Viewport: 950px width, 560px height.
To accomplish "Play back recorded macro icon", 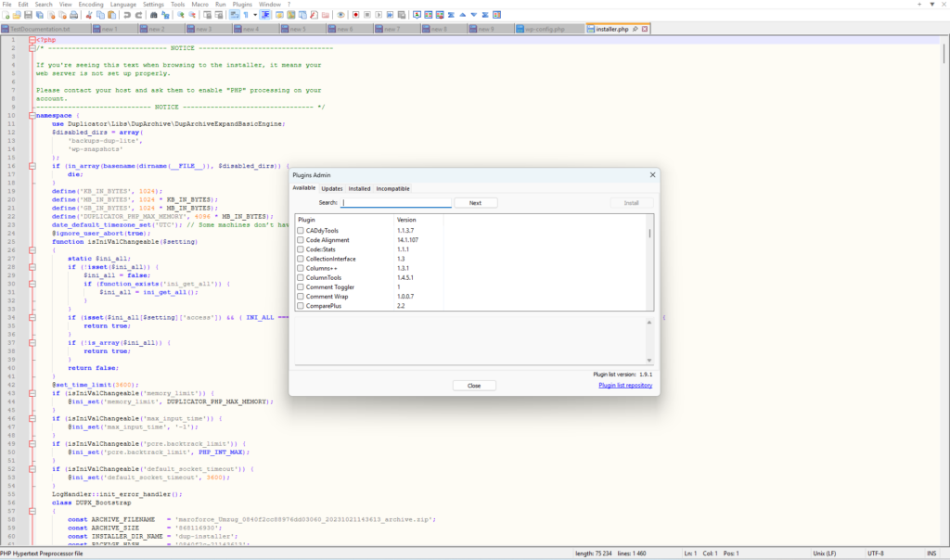I will pyautogui.click(x=379, y=15).
